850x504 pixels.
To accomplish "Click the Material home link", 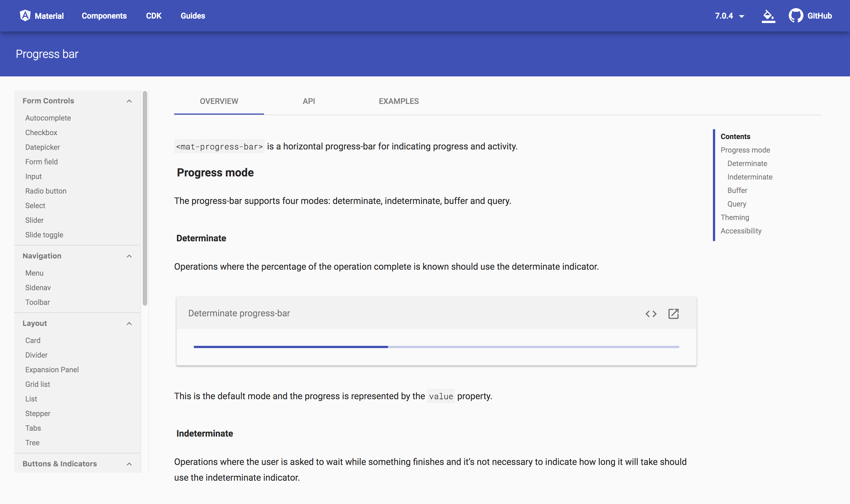I will click(42, 16).
